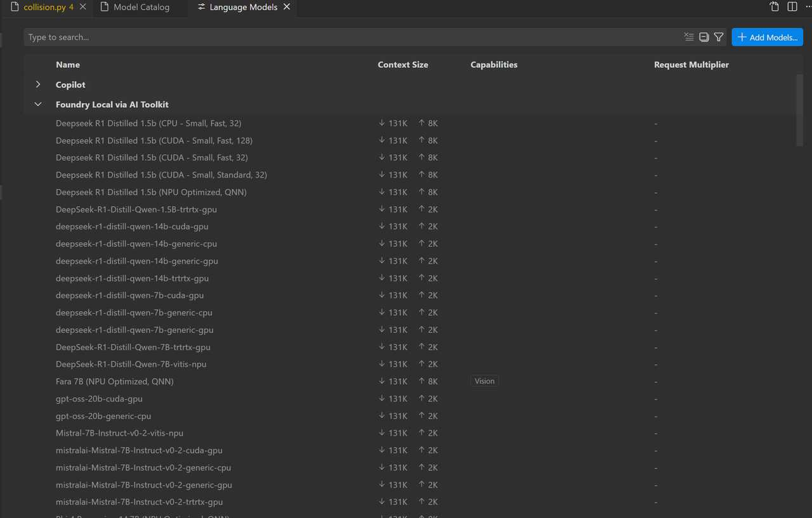Select mistralai-Mistral-7B-Instruct-v0-2-trtrtx-gpu row
The image size is (812, 518).
410,502
